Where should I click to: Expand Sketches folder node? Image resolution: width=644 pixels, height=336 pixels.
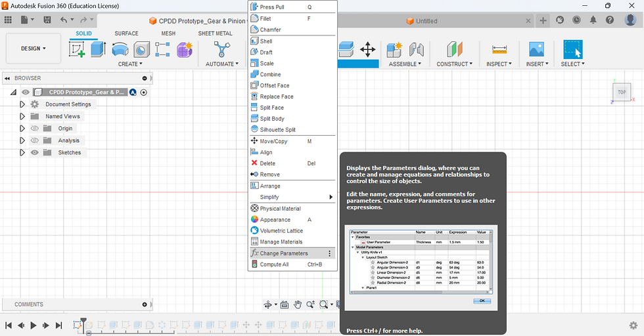tap(22, 153)
